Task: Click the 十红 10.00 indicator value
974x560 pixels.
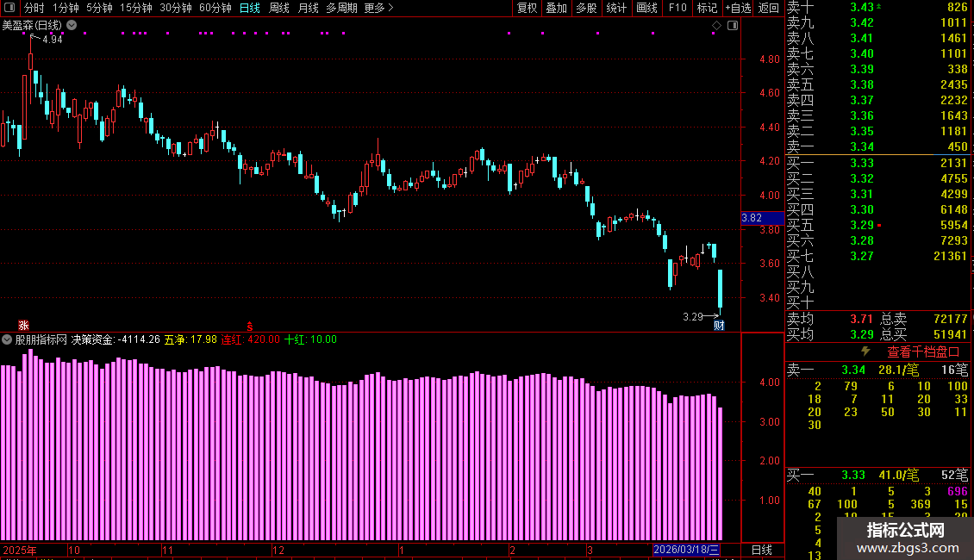Action: [x=310, y=339]
